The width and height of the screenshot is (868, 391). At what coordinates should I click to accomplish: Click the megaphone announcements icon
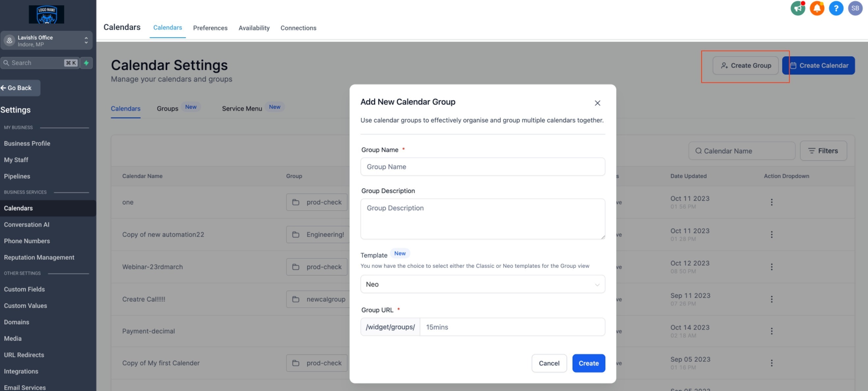798,8
